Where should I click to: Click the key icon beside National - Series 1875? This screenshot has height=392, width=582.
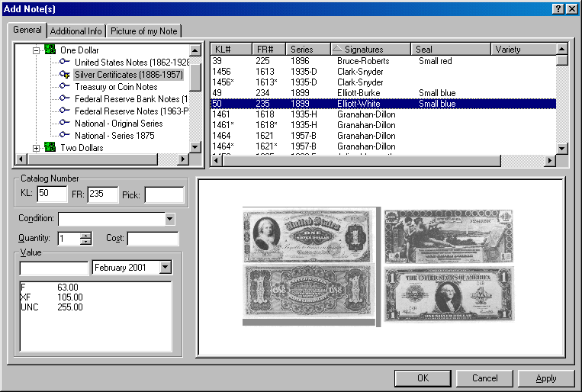(65, 135)
